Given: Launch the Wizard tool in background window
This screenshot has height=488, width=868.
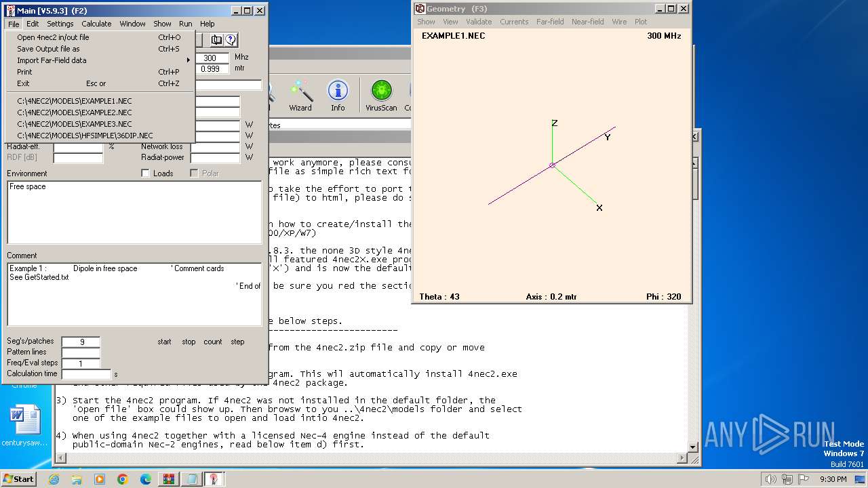Looking at the screenshot, I should pos(300,96).
